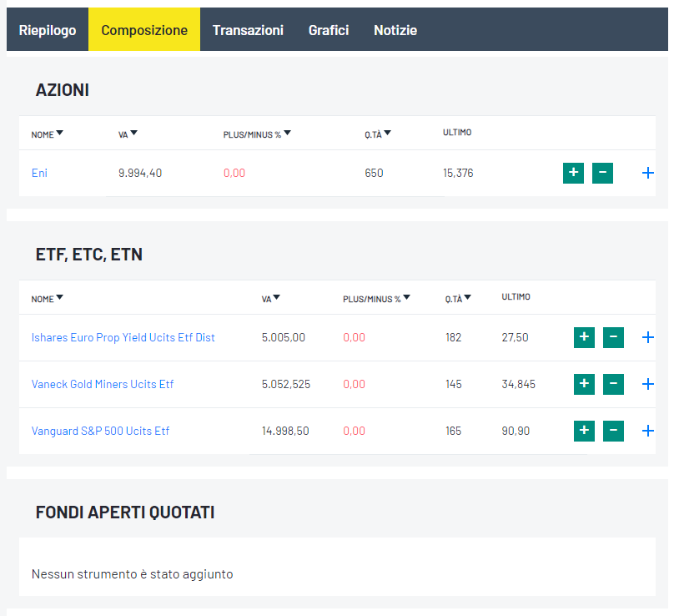Click Ishares quantity 182

pos(453,337)
